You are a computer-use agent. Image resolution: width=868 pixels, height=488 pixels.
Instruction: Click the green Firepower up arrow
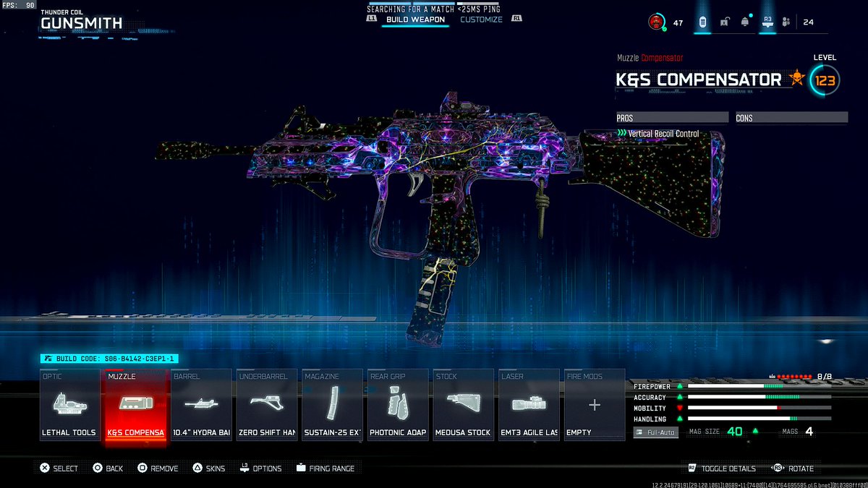click(x=680, y=387)
